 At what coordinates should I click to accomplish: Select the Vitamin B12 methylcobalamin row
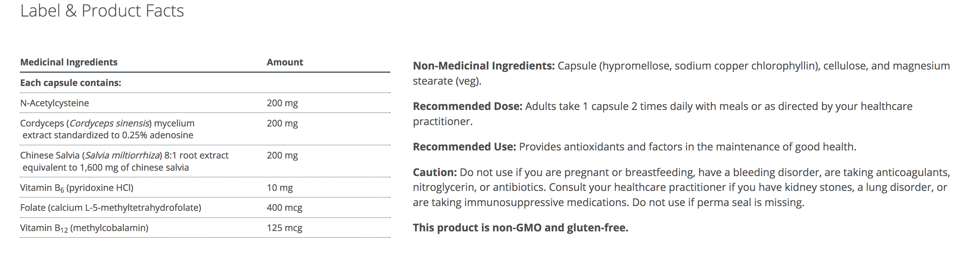[x=84, y=228]
